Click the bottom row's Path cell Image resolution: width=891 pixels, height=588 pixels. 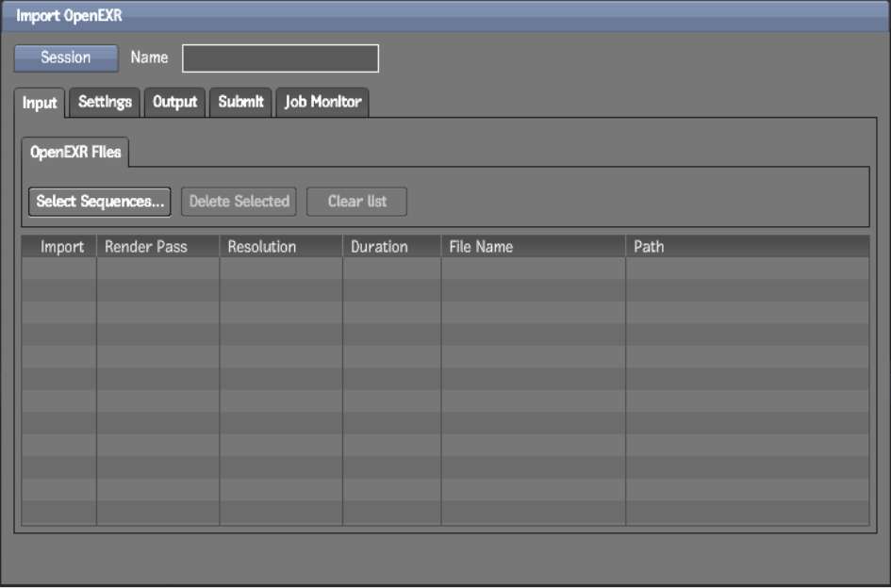coord(747,514)
